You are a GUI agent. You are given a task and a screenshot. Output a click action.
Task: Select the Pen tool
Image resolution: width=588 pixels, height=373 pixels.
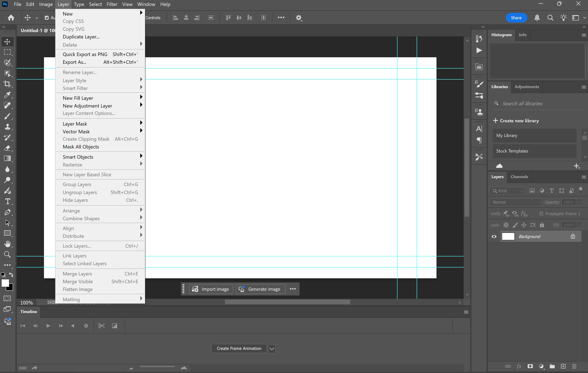7,212
